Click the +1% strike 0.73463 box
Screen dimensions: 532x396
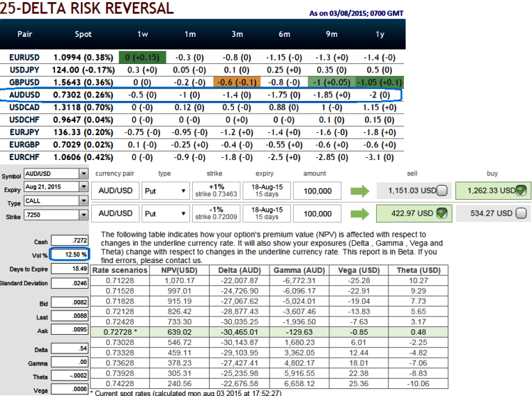tap(216, 191)
